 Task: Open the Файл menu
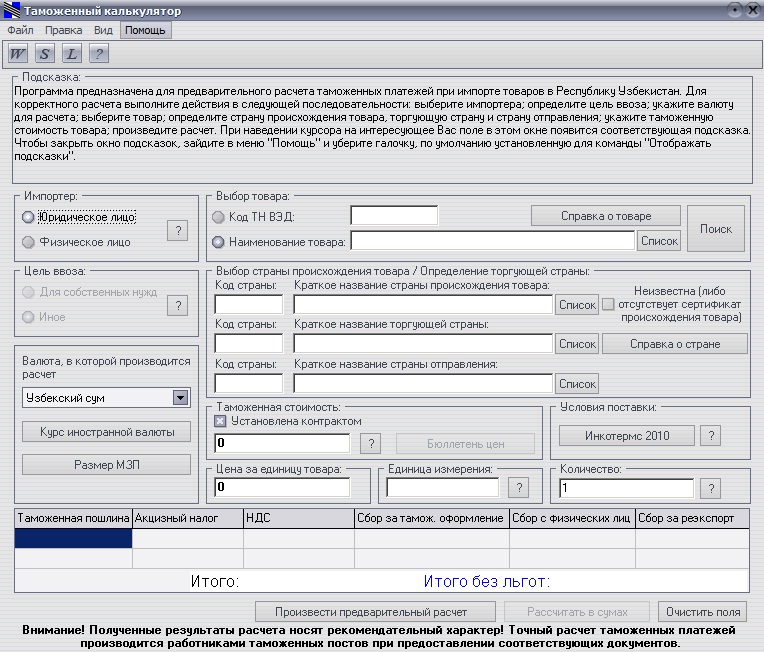coord(20,30)
